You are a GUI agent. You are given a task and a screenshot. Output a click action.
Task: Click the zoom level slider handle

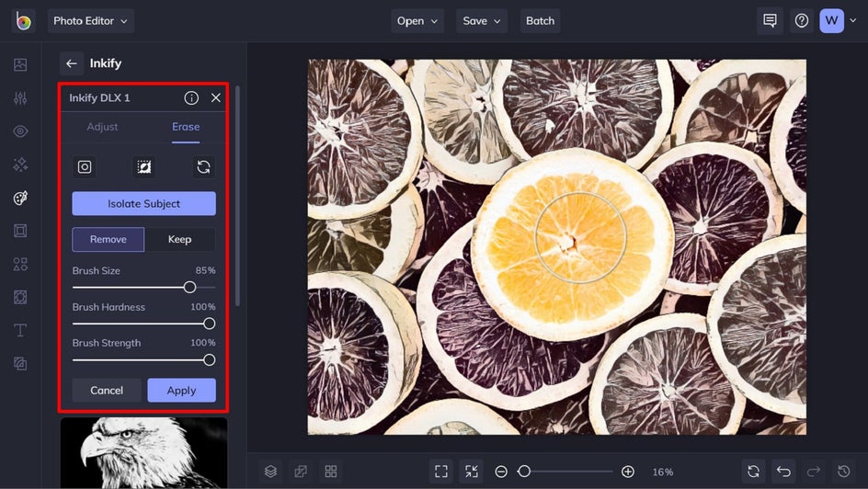pos(524,472)
